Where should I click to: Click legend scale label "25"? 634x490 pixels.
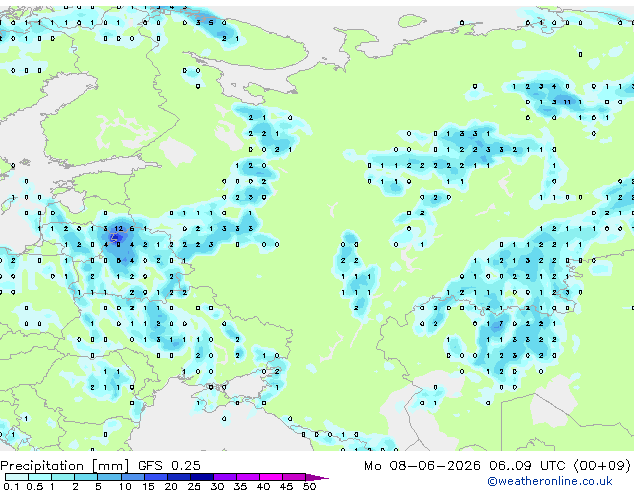pos(194,486)
